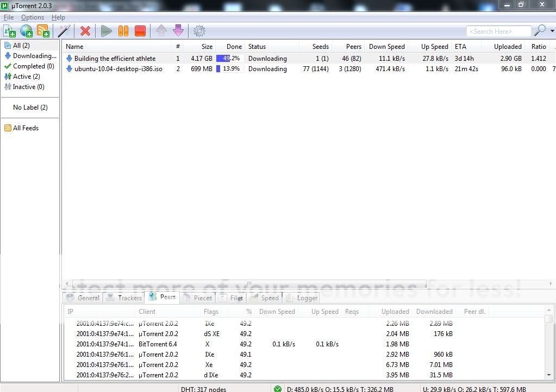Sort peers by Uploaded column header
The height and width of the screenshot is (392, 556).
tap(390, 312)
